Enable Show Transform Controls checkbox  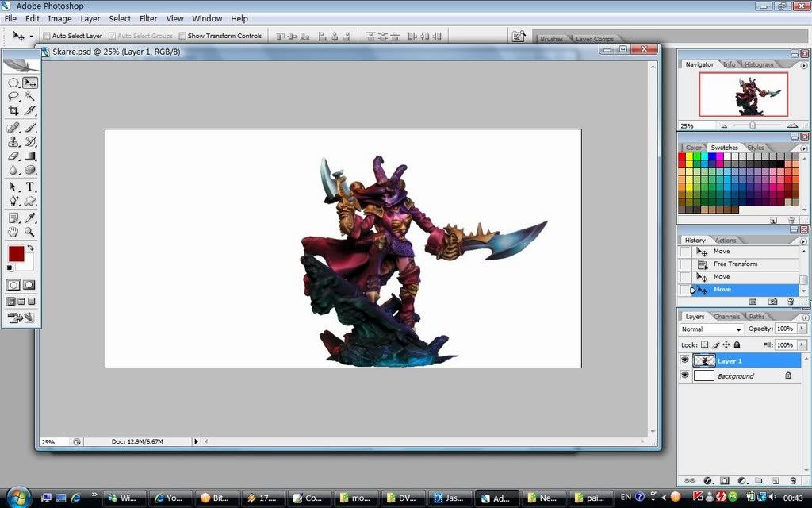tap(182, 36)
